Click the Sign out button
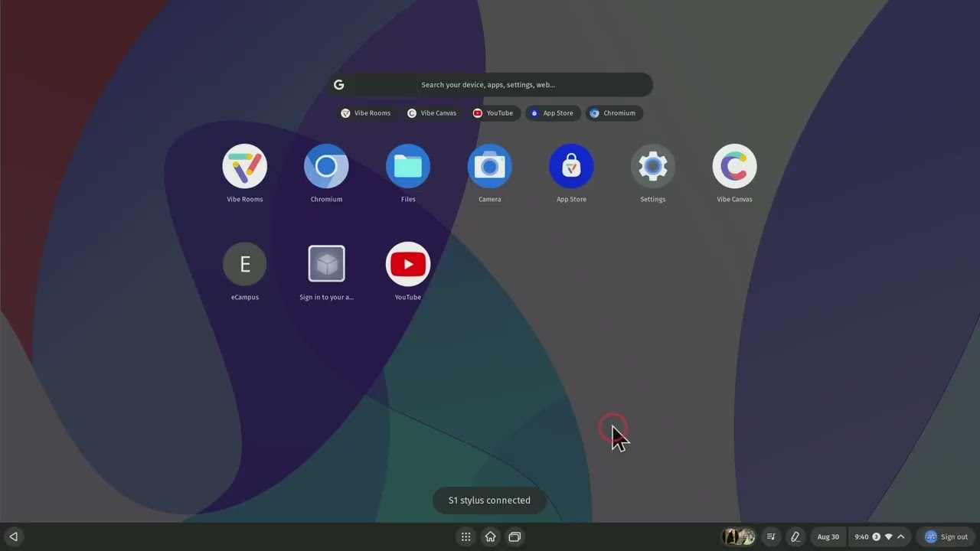Viewport: 980px width, 551px height. coord(946,537)
